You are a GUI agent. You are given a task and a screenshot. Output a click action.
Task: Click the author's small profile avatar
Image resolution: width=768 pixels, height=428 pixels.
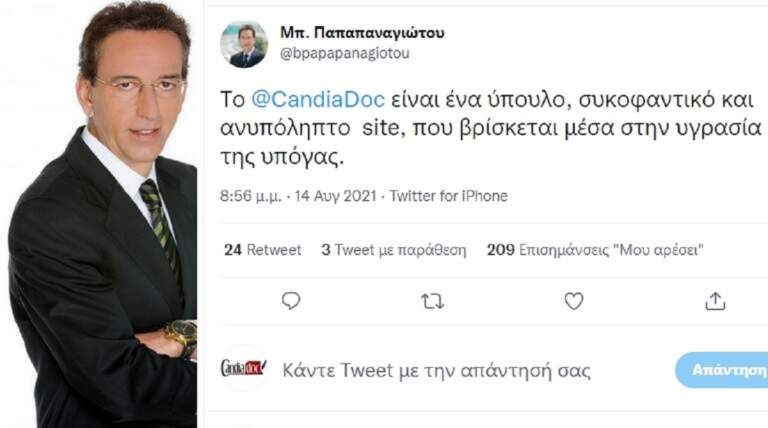pos(244,43)
